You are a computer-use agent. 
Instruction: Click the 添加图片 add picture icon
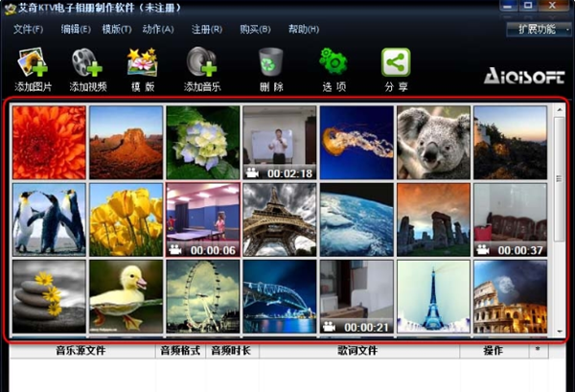click(x=33, y=62)
